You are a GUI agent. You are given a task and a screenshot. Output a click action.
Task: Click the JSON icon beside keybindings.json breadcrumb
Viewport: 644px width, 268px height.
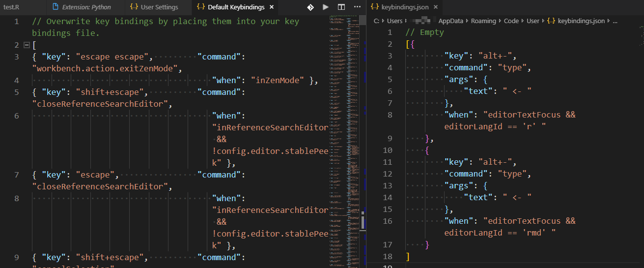[551, 21]
